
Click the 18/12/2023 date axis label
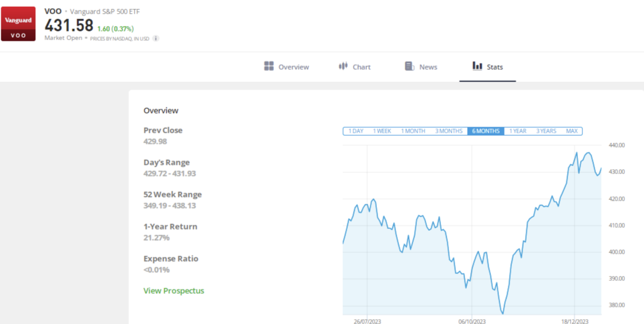[574, 321]
